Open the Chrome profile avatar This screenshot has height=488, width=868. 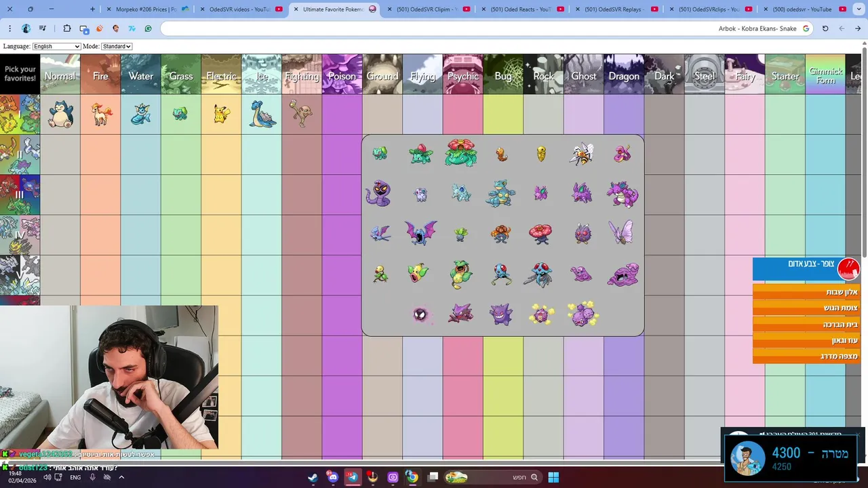click(x=26, y=28)
